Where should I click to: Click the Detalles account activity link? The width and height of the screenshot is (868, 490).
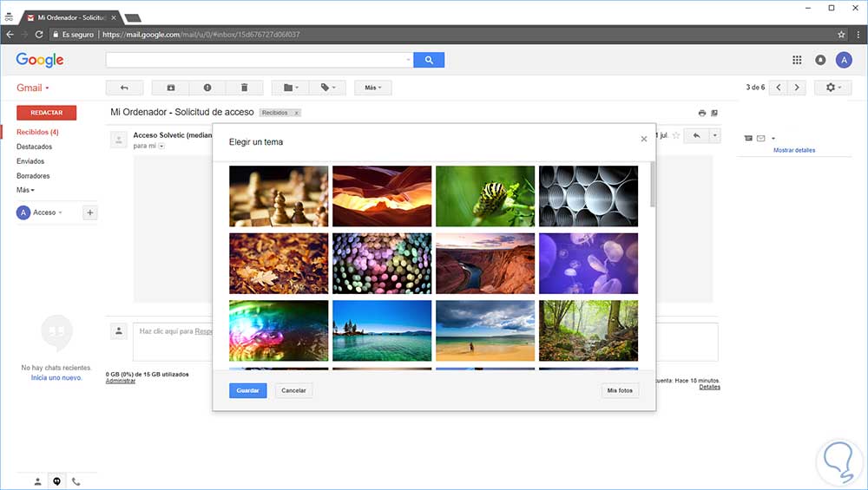point(710,387)
